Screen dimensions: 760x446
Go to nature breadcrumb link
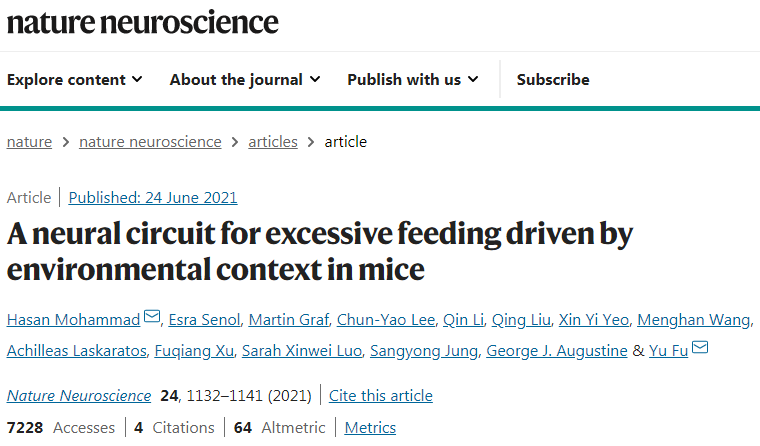(x=29, y=142)
